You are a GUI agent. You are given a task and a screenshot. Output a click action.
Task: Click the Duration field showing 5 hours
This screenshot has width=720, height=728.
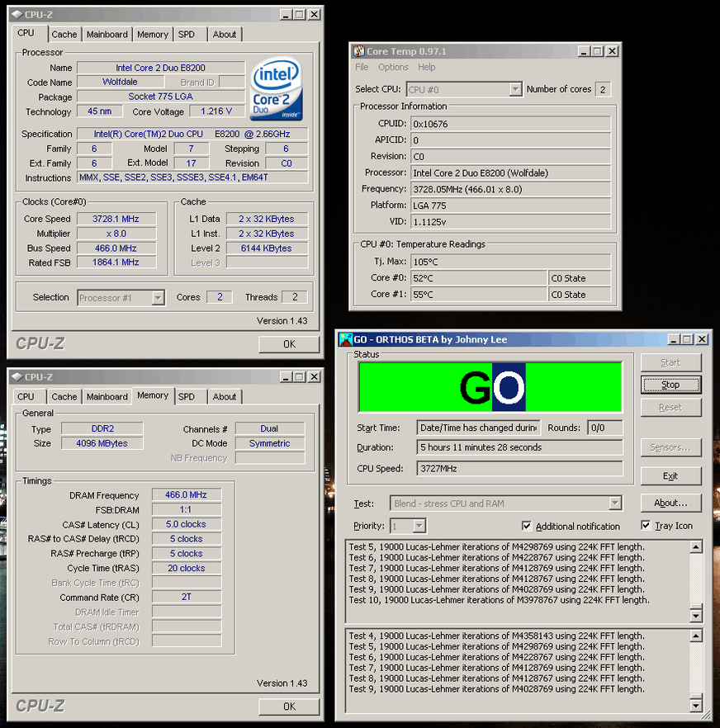520,447
